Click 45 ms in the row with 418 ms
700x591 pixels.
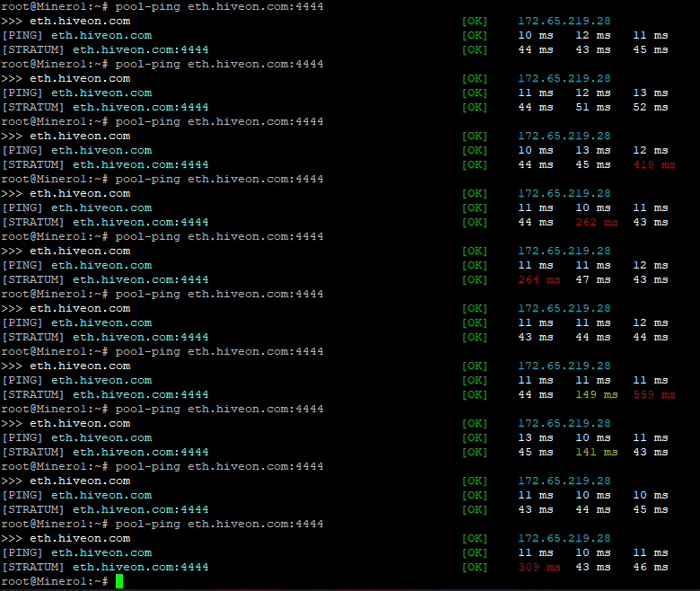(593, 164)
